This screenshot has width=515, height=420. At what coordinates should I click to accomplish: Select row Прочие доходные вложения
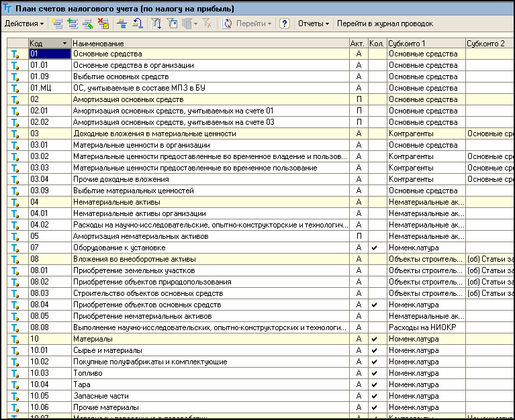261,179
